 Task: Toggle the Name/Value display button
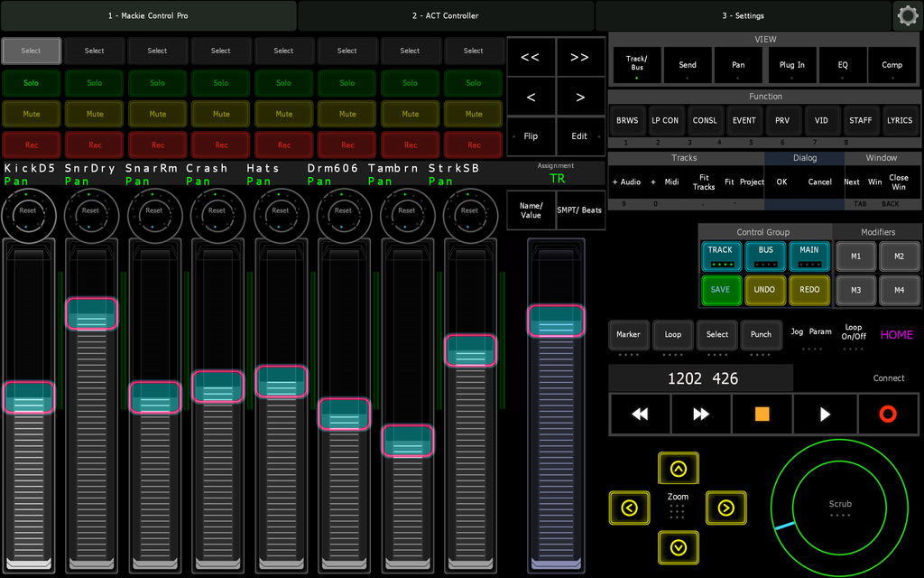(x=531, y=210)
